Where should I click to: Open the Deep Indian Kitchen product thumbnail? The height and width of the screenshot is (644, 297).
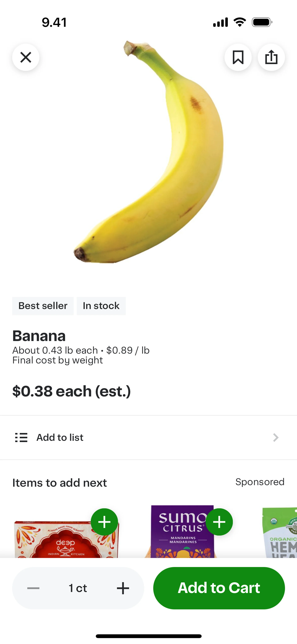pyautogui.click(x=67, y=539)
